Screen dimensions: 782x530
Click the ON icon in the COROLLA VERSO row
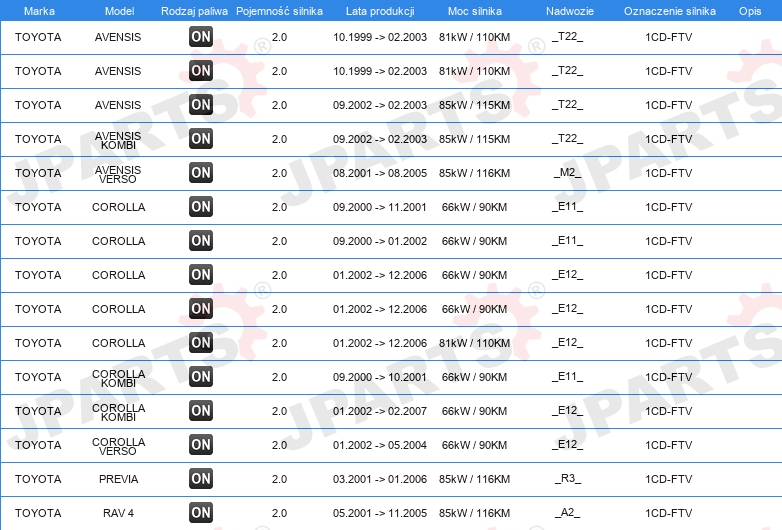pyautogui.click(x=201, y=445)
